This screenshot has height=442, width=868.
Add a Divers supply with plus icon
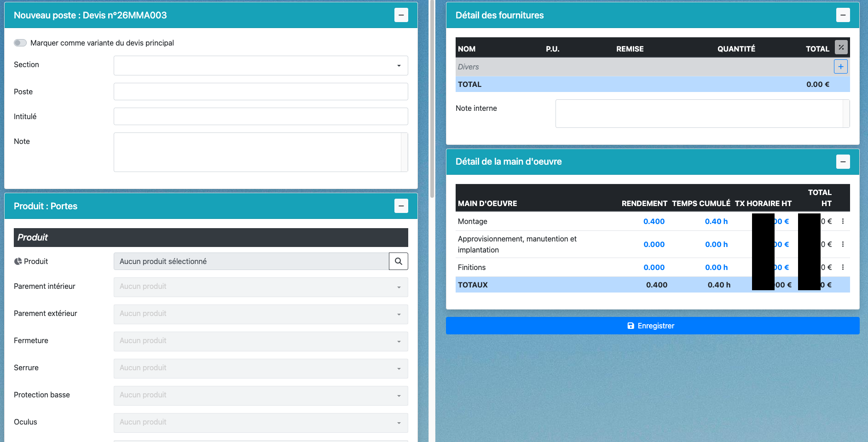tap(840, 67)
